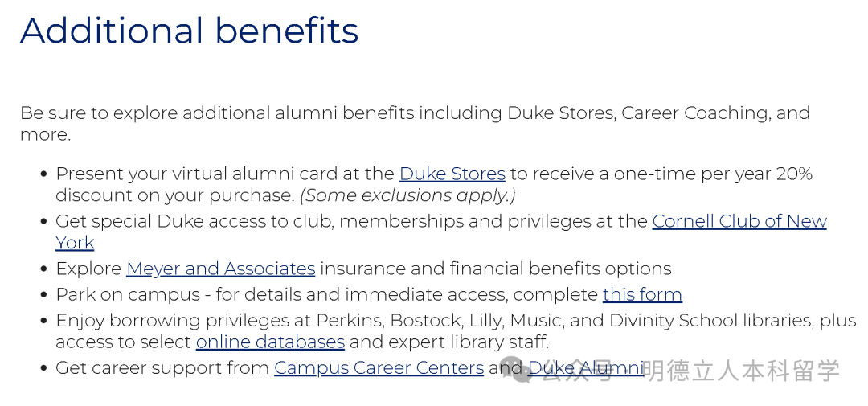
Task: Click the "Get career support from" text
Action: tap(162, 368)
